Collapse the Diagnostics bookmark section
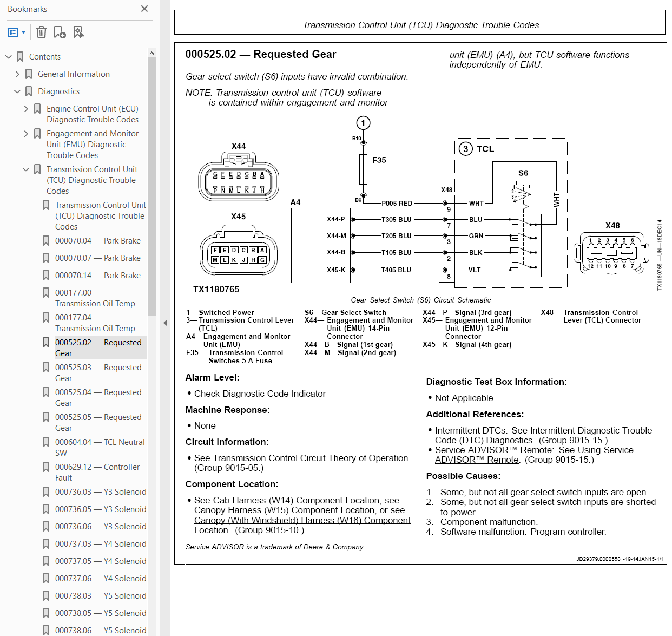Viewport: 672px width, 636px height. coord(17,91)
